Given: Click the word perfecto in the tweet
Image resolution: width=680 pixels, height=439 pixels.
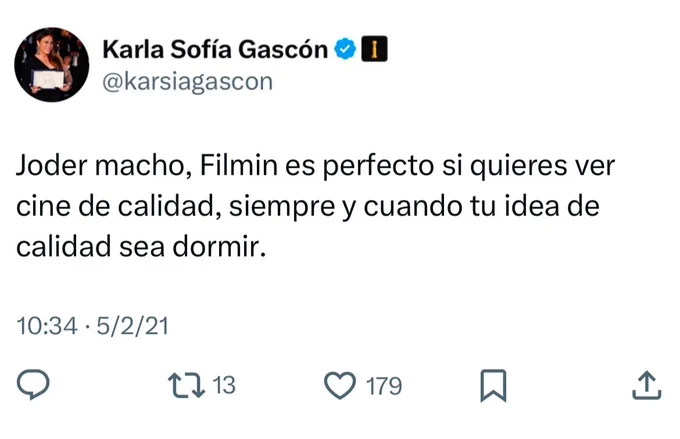Looking at the screenshot, I should coord(378,167).
